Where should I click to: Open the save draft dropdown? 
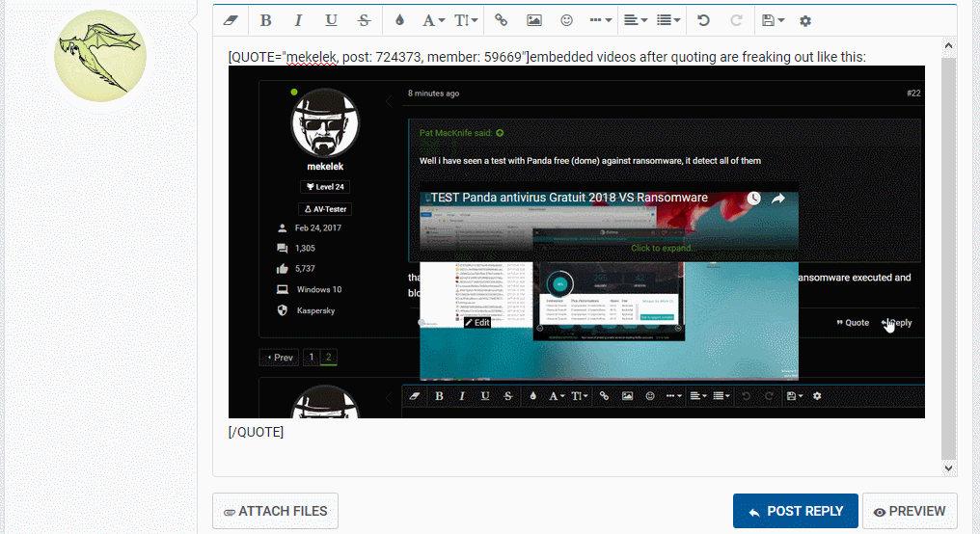tap(772, 20)
